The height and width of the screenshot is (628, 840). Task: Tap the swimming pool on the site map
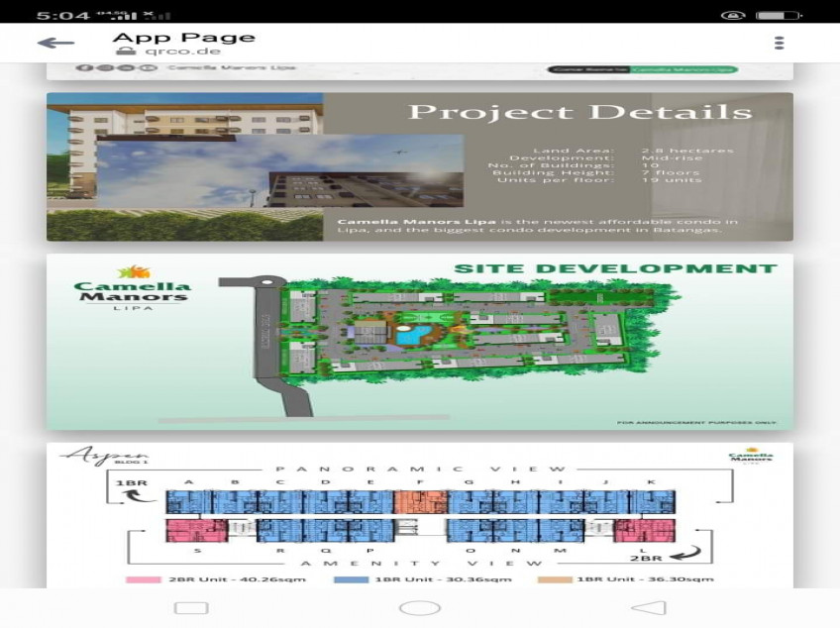[407, 337]
